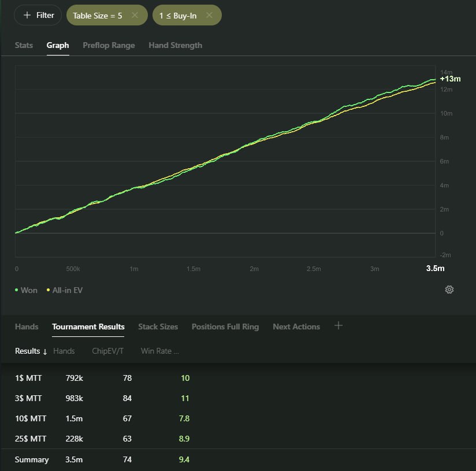This screenshot has width=476, height=471.
Task: Toggle the Won line in legend
Action: (26, 290)
